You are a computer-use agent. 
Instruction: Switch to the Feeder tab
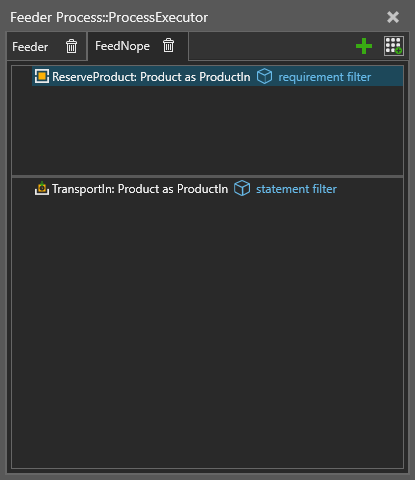(30, 47)
